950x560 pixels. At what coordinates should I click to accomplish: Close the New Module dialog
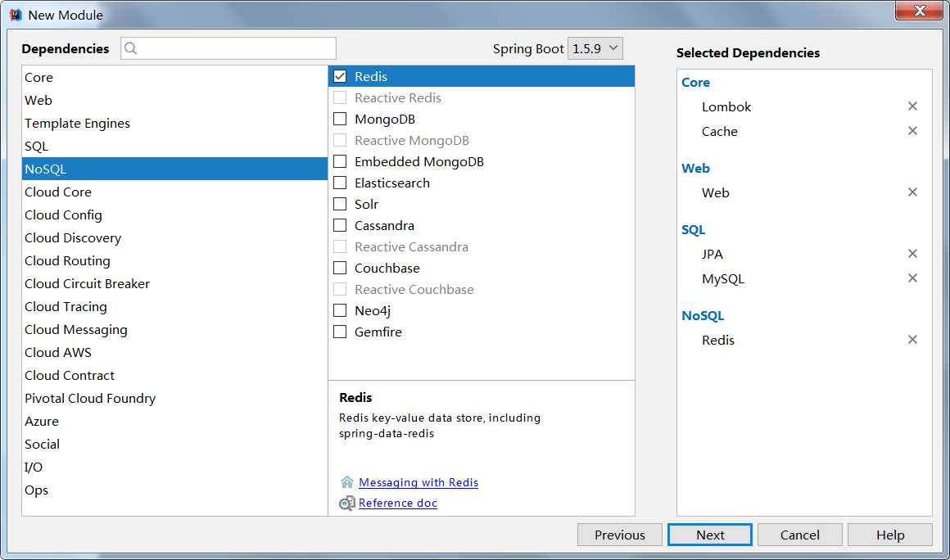(919, 11)
